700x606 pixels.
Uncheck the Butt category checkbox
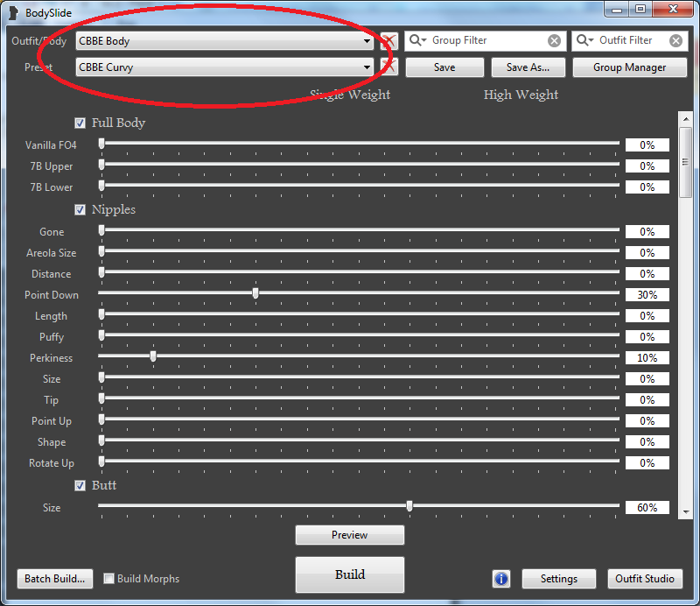click(80, 485)
